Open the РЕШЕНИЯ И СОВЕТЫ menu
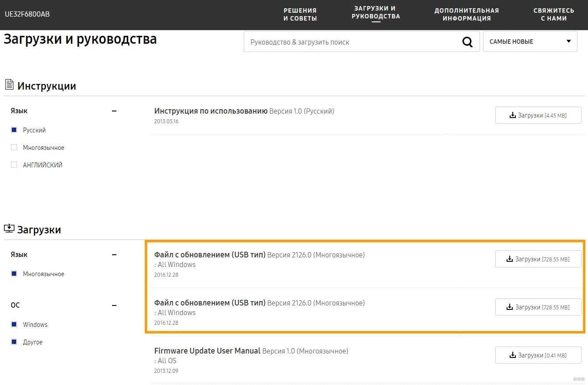This screenshot has width=588, height=385. tap(300, 14)
